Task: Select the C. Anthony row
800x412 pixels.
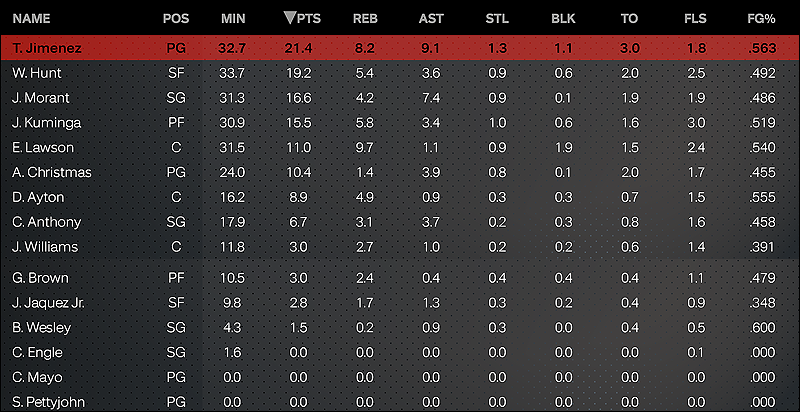Action: coord(400,222)
